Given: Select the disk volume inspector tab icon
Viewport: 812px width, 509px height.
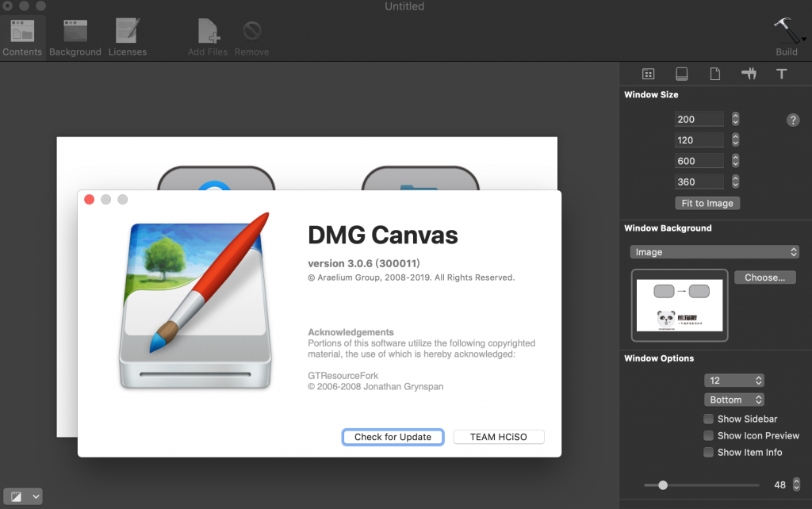Looking at the screenshot, I should coord(681,74).
